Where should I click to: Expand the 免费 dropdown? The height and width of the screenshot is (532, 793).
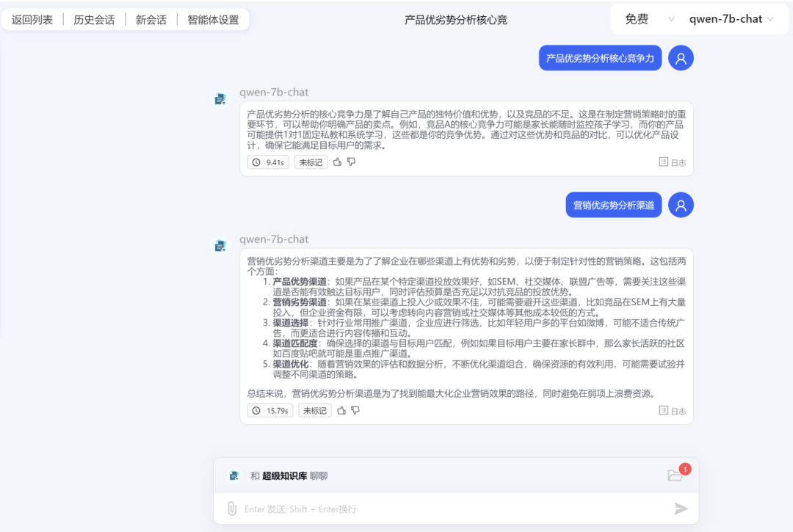(x=649, y=19)
